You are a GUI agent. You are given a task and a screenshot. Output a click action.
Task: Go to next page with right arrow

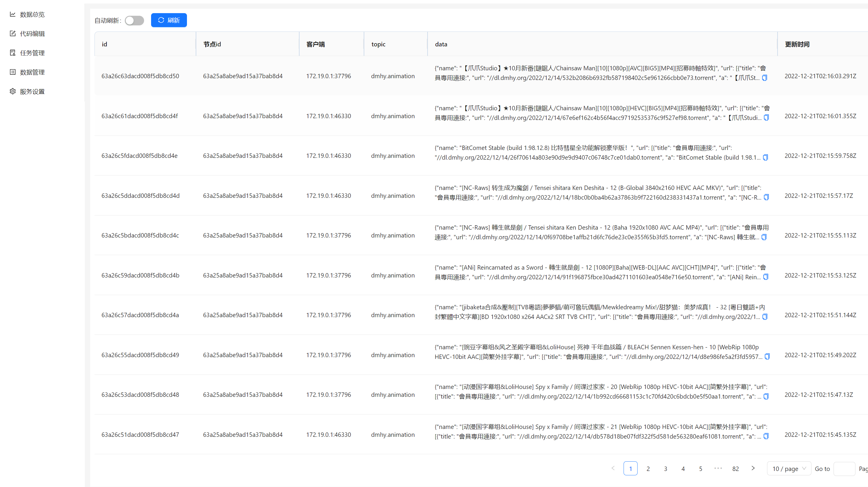coord(753,468)
